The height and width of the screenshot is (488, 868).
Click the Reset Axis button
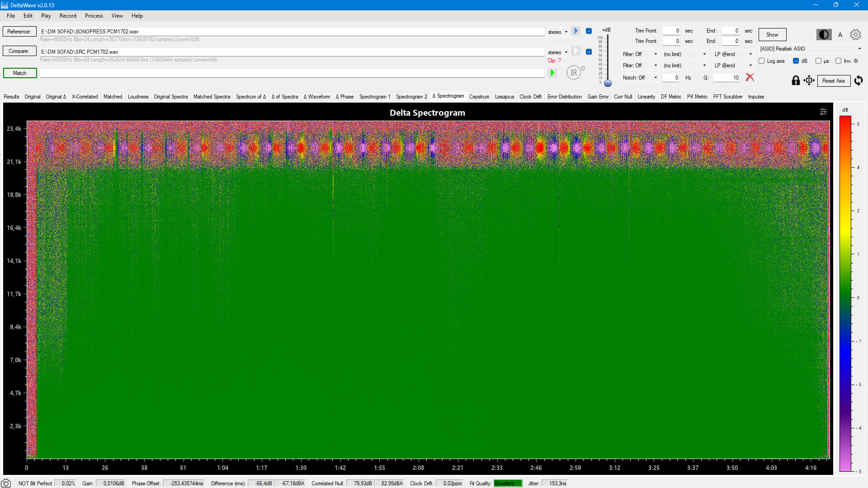click(833, 81)
